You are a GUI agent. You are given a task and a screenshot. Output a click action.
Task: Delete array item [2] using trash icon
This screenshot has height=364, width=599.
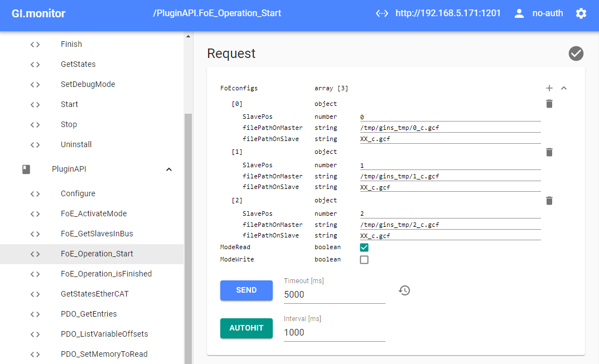click(x=549, y=201)
